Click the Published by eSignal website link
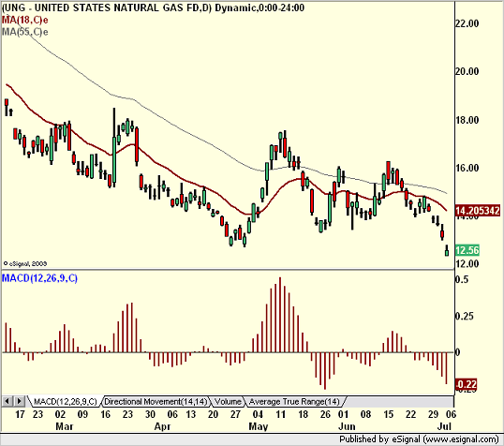Screen dimensions: 504x446 pos(419,439)
